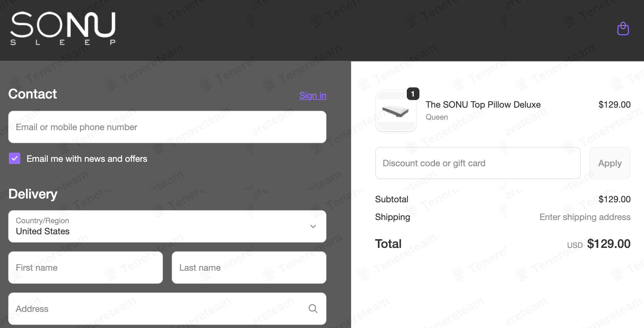Click the product title SONU Top Pillow Deluxe
This screenshot has width=644, height=328.
(x=483, y=104)
